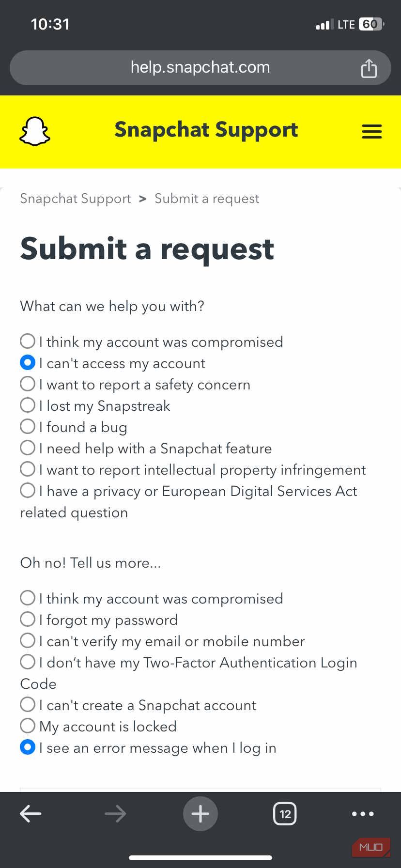
Task: Select 'I lost my Snapstreak'
Action: coord(28,405)
